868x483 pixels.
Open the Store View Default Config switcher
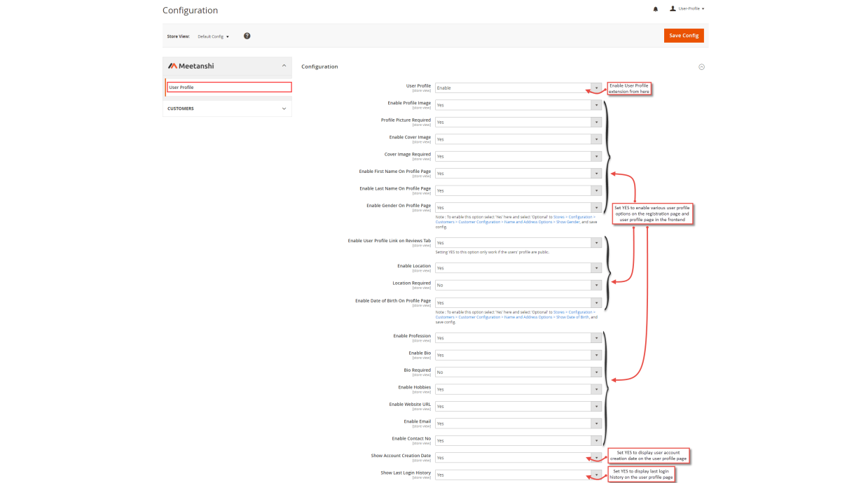(x=213, y=36)
